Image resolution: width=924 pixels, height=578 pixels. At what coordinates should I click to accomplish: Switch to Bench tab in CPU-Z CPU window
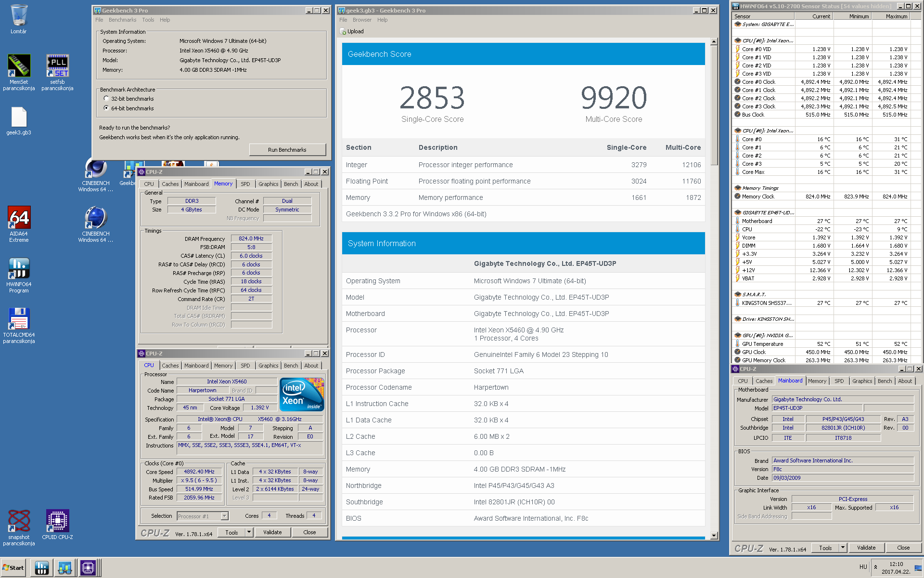click(291, 366)
